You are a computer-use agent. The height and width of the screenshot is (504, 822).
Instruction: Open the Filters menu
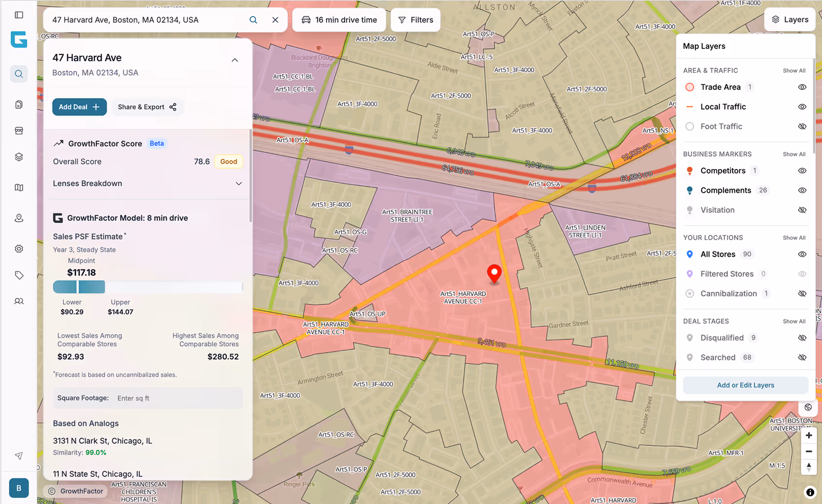pyautogui.click(x=415, y=20)
